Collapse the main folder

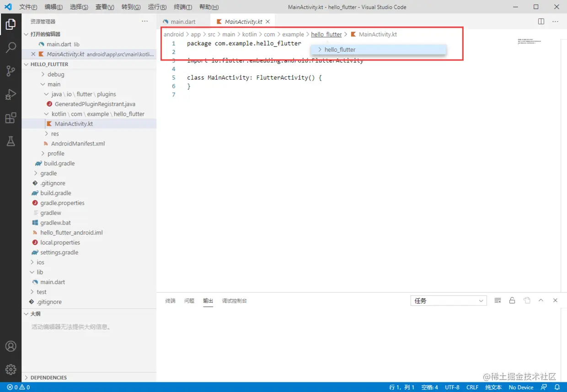[54, 84]
